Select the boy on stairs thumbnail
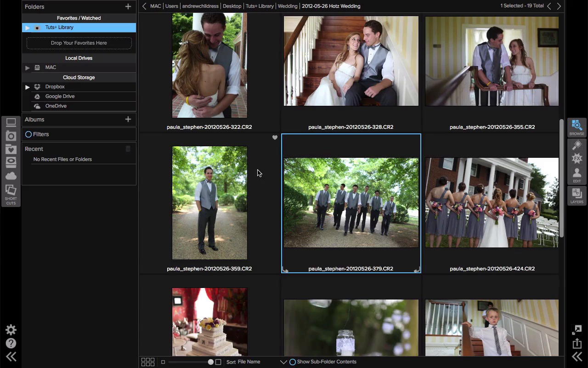Image resolution: width=588 pixels, height=368 pixels. point(492,328)
